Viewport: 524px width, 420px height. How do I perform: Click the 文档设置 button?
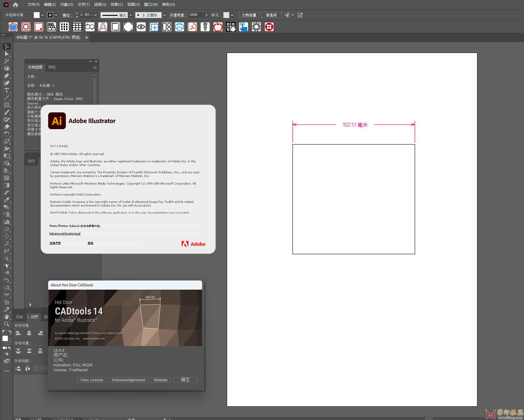click(249, 15)
